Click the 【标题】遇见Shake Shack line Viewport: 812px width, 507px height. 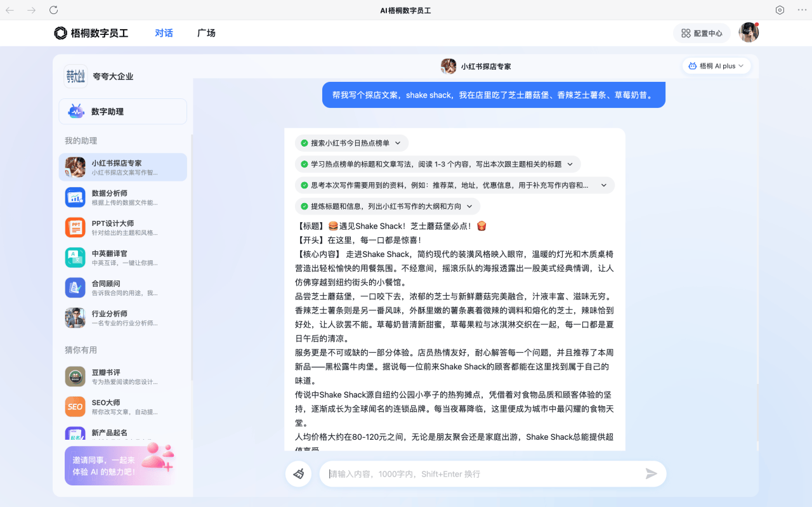pyautogui.click(x=391, y=226)
